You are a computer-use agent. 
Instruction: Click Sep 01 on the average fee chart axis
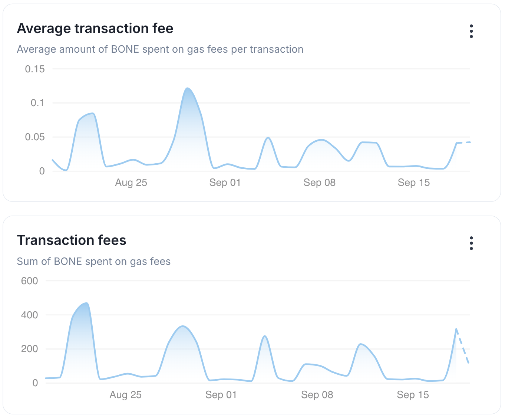coord(225,183)
